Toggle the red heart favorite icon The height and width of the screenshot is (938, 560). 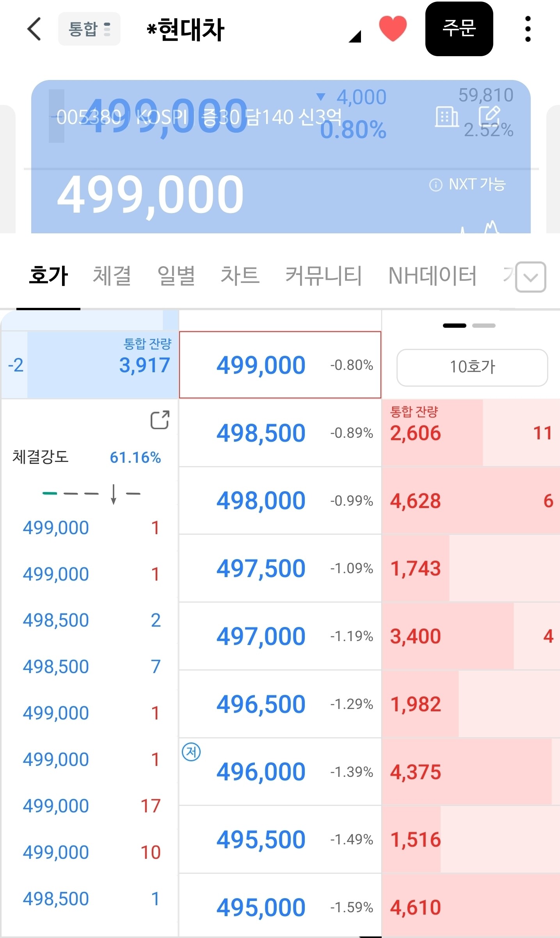pos(393,28)
